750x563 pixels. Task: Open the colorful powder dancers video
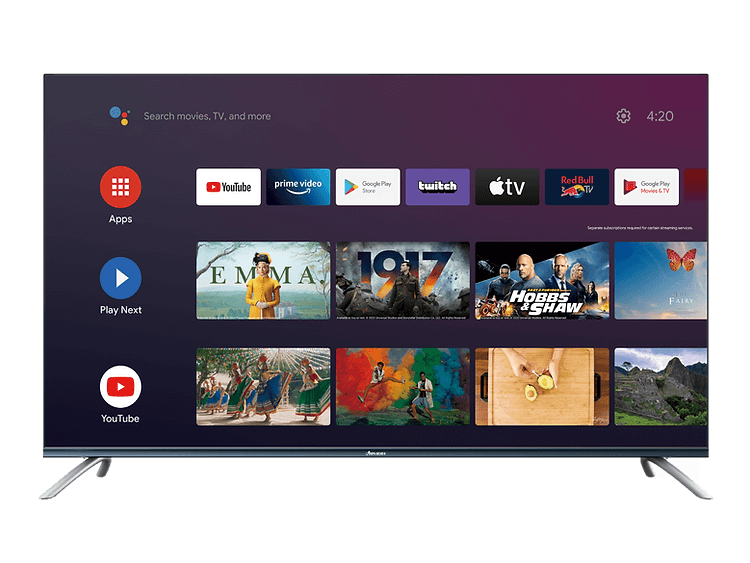(402, 386)
